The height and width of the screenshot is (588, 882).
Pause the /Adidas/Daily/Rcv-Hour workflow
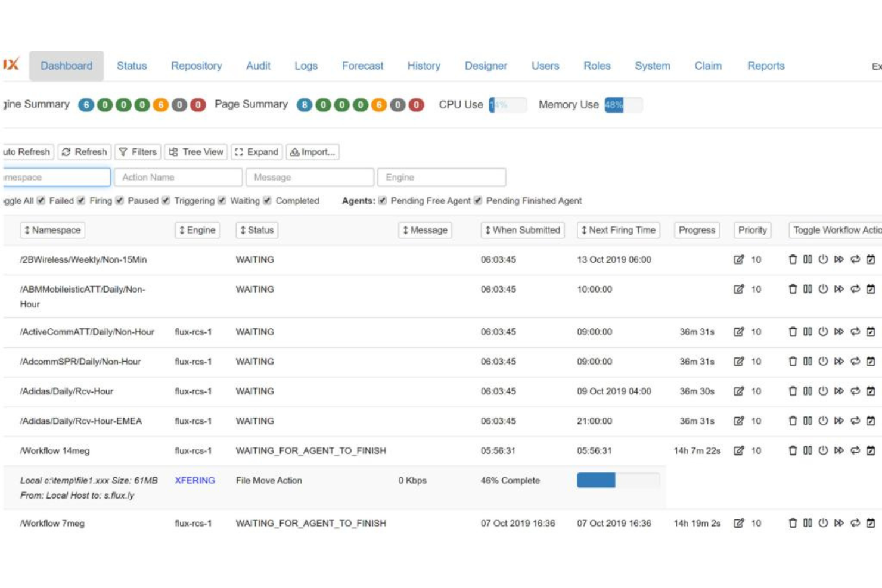[809, 391]
